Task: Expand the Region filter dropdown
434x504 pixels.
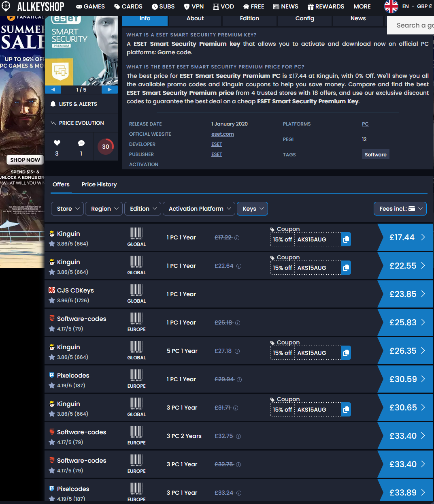Action: point(104,209)
